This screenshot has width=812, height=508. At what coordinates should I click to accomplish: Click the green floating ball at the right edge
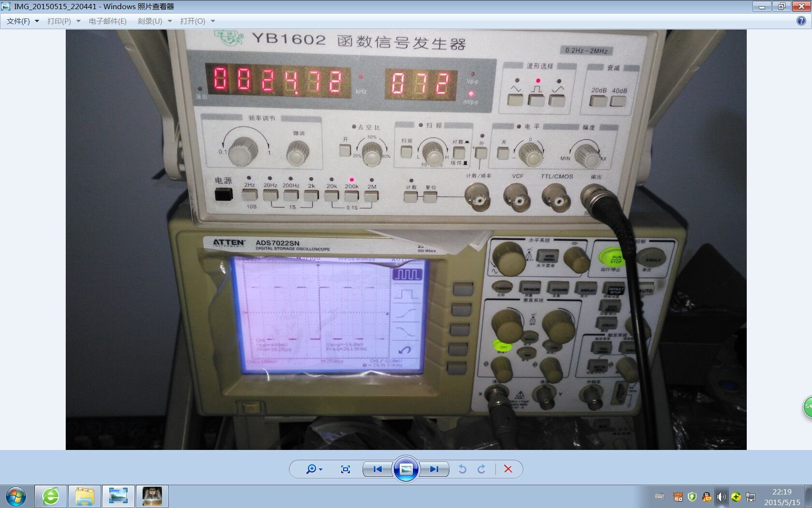[x=808, y=406]
